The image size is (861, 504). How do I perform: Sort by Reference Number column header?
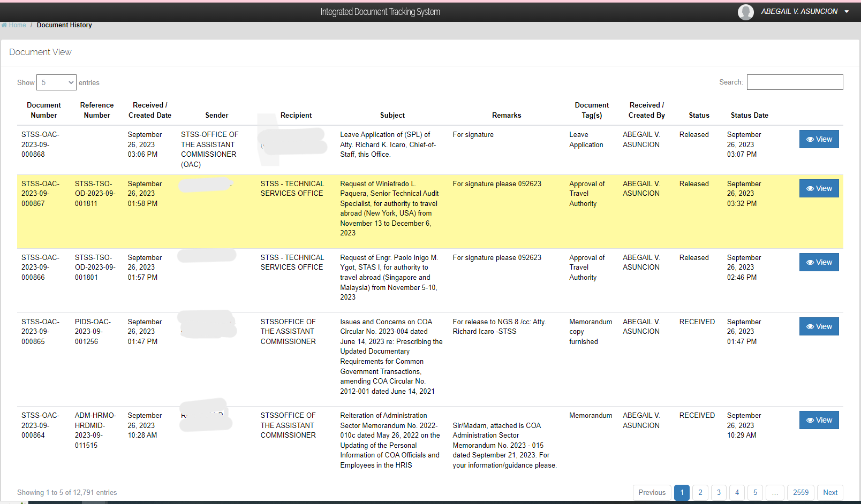click(x=97, y=110)
